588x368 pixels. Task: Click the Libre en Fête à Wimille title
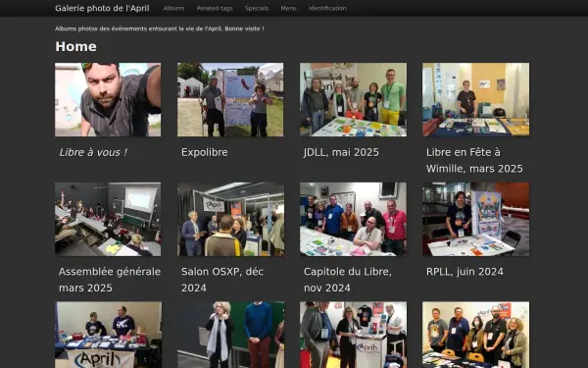click(x=474, y=160)
